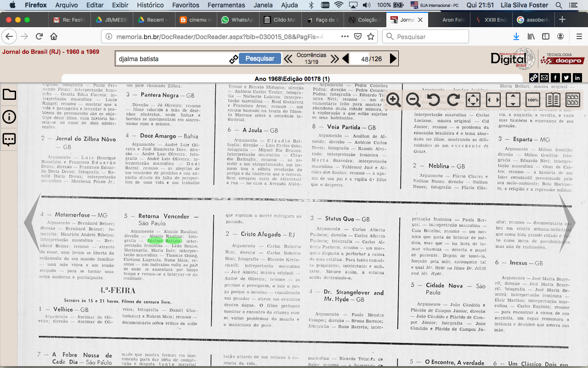Toggle the two-page book view
588x368 pixels.
click(553, 100)
